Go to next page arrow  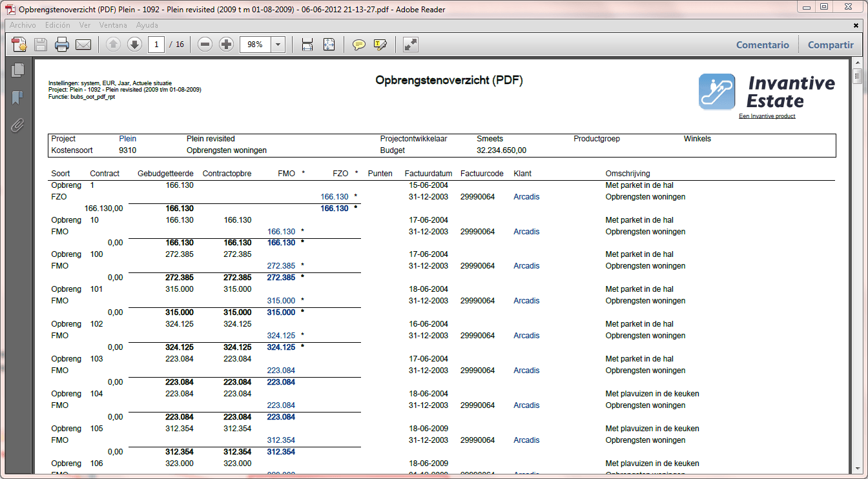coord(134,45)
